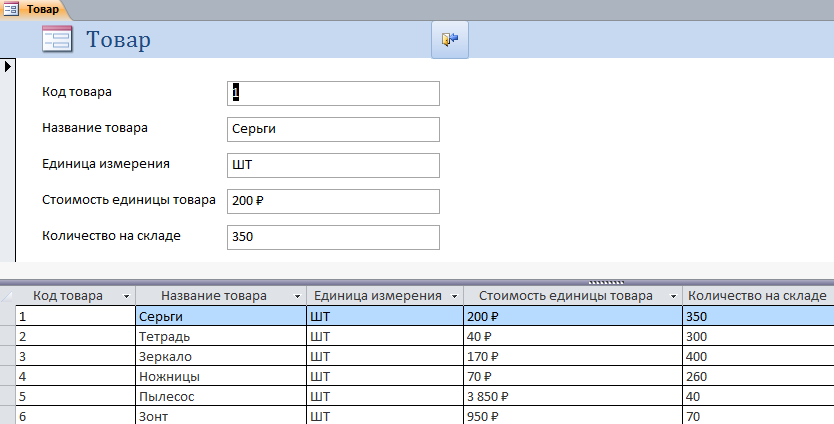Click the Название товара field with Серьги
The width and height of the screenshot is (834, 424).
[x=333, y=130]
